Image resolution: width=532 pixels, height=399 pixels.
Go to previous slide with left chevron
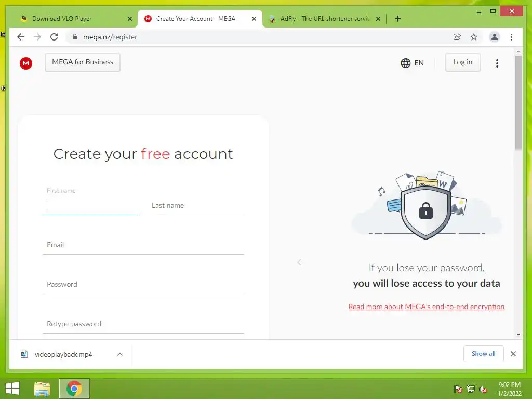tap(299, 262)
